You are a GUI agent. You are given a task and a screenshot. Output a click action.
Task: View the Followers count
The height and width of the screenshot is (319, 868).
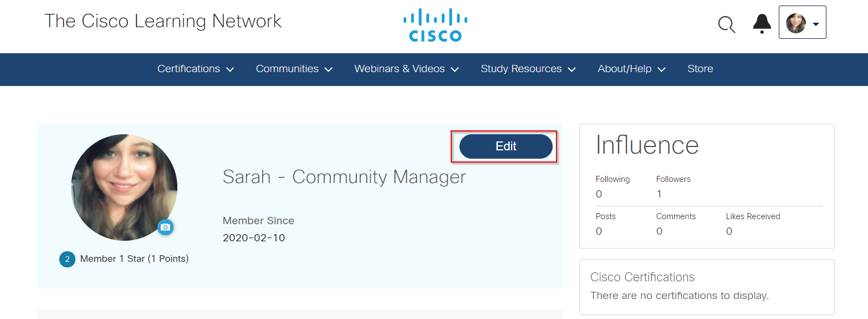point(659,194)
